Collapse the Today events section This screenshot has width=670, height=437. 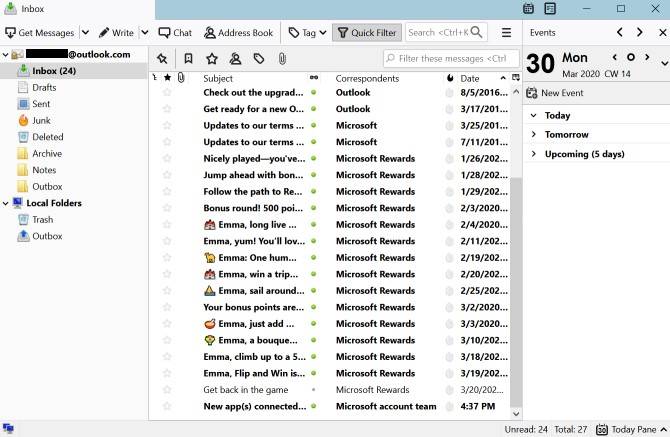point(533,115)
